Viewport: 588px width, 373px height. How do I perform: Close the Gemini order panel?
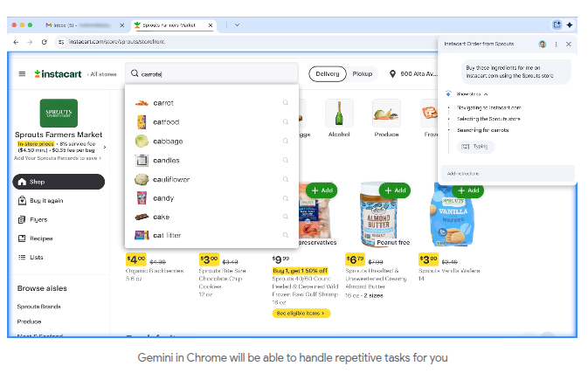(x=569, y=44)
